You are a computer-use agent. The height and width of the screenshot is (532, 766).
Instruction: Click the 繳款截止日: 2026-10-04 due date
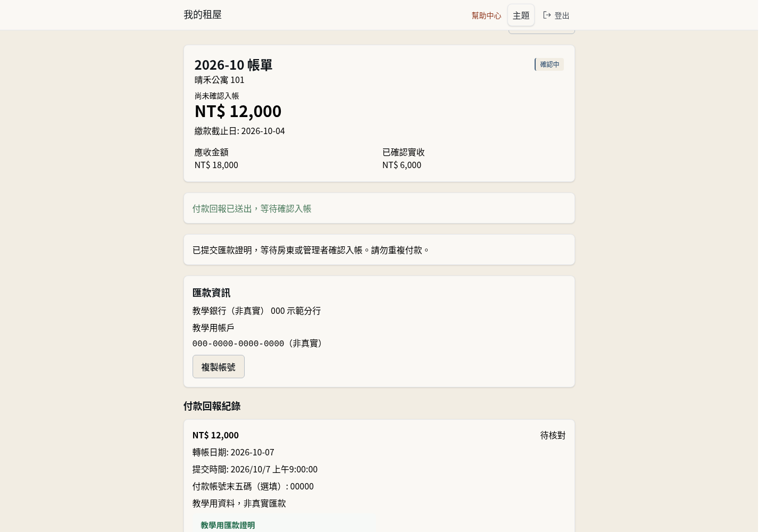[240, 131]
